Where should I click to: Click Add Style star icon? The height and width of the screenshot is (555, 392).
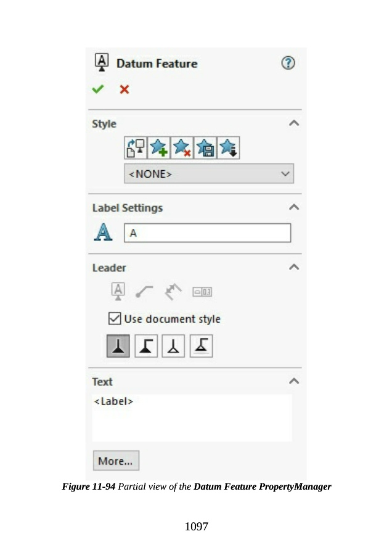coord(158,147)
